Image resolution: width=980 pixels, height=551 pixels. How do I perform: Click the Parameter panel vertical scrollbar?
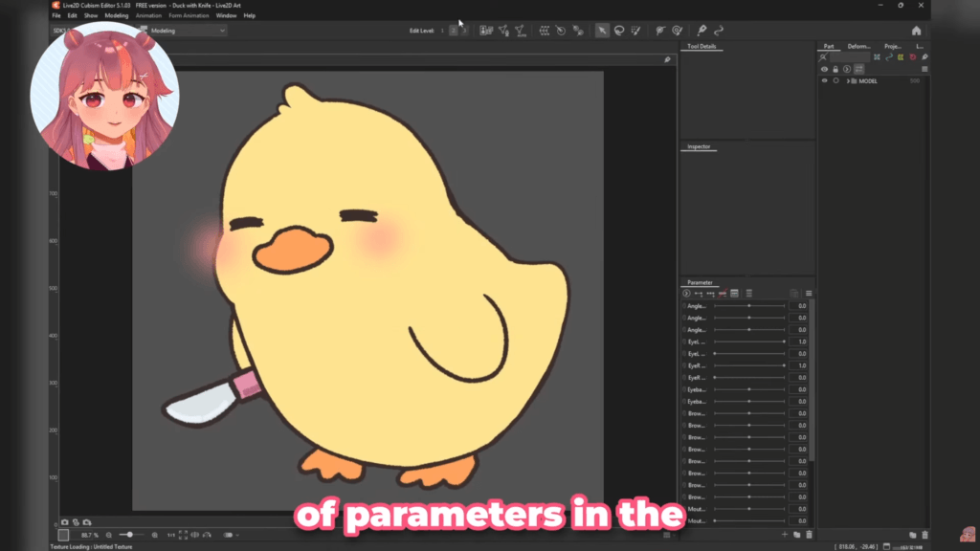[x=812, y=381]
